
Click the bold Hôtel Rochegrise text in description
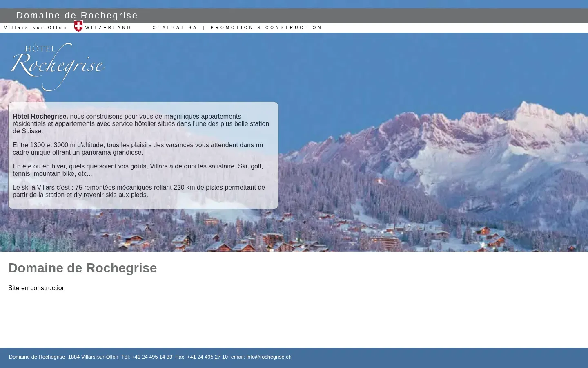tap(40, 117)
